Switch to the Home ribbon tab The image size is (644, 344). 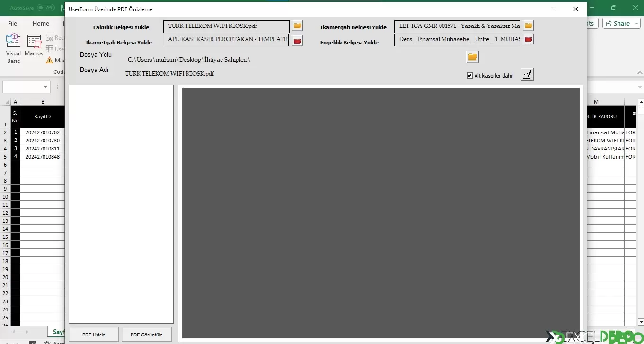coord(41,23)
